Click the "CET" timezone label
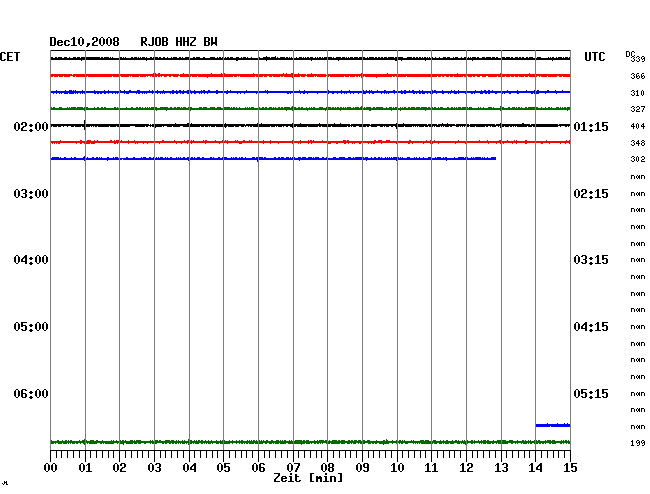The height and width of the screenshot is (494, 650). 10,57
